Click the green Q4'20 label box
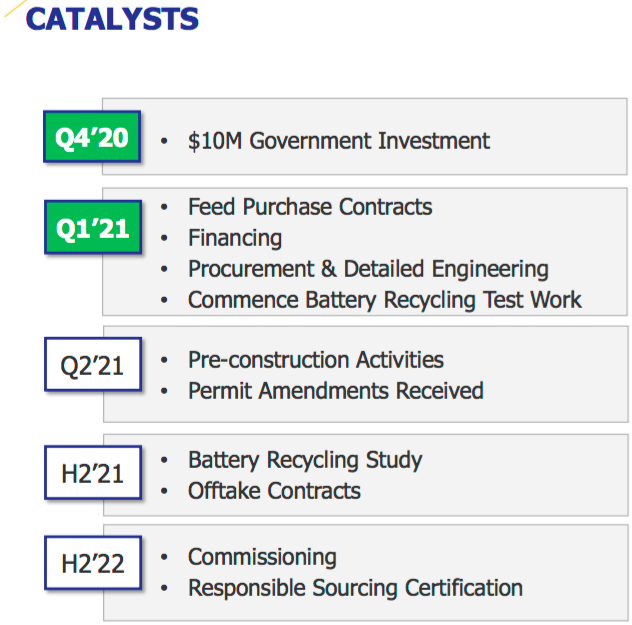This screenshot has height=625, width=632. tap(92, 137)
